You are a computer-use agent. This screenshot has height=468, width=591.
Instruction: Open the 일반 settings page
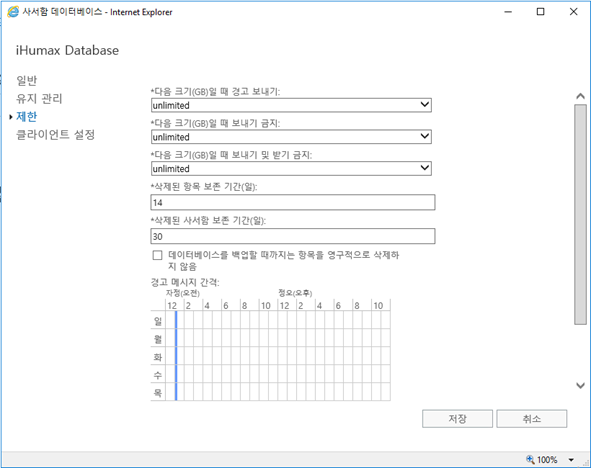pyautogui.click(x=26, y=80)
